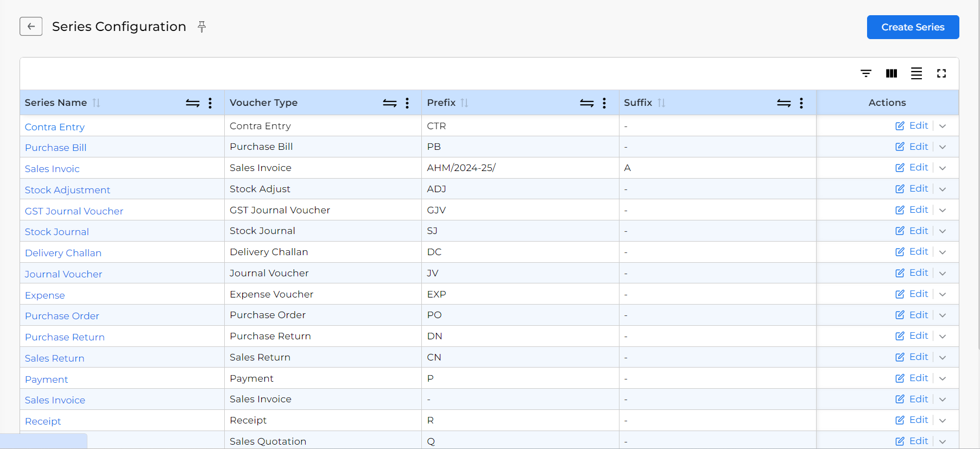980x449 pixels.
Task: Open Voucher Type column options menu
Action: pyautogui.click(x=407, y=103)
